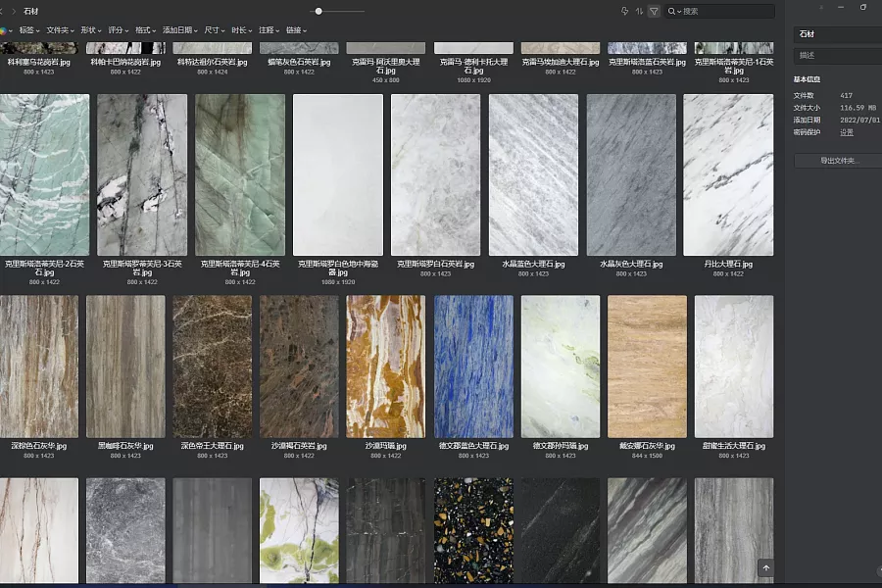Select the 德文郡蓝色大理石 blue marble thumbnail

tap(473, 367)
